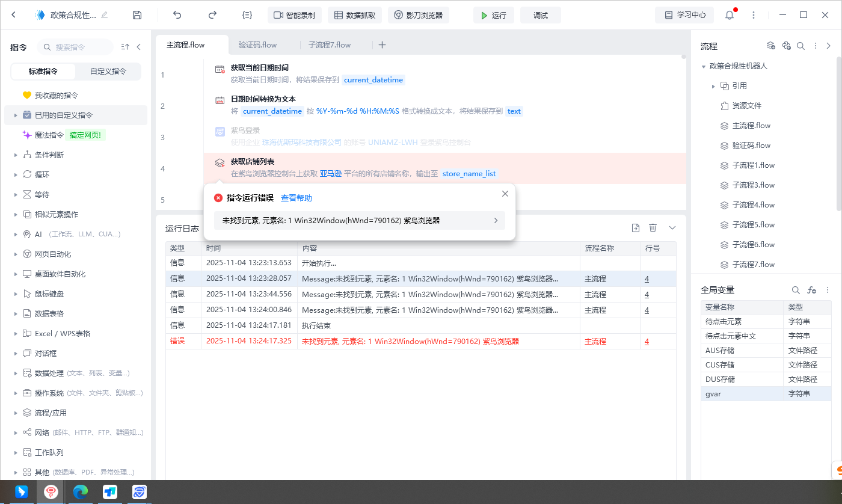Open the 查看帮助 link in the error popup
This screenshot has height=504, width=842.
point(297,198)
